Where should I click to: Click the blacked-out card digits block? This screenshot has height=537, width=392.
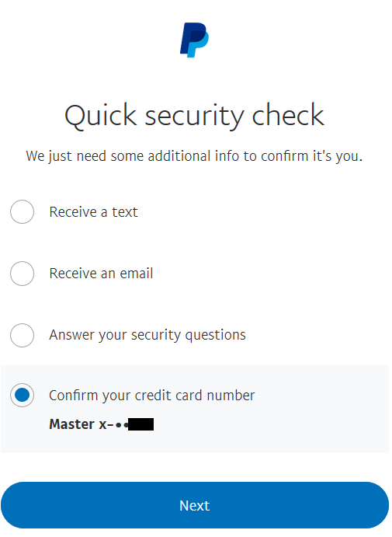click(141, 424)
